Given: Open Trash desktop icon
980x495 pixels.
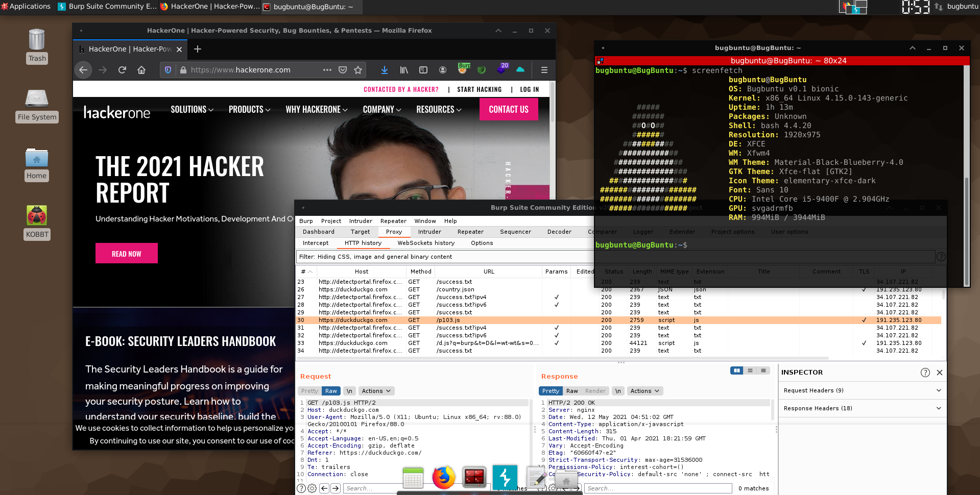Looking at the screenshot, I should click(x=37, y=46).
